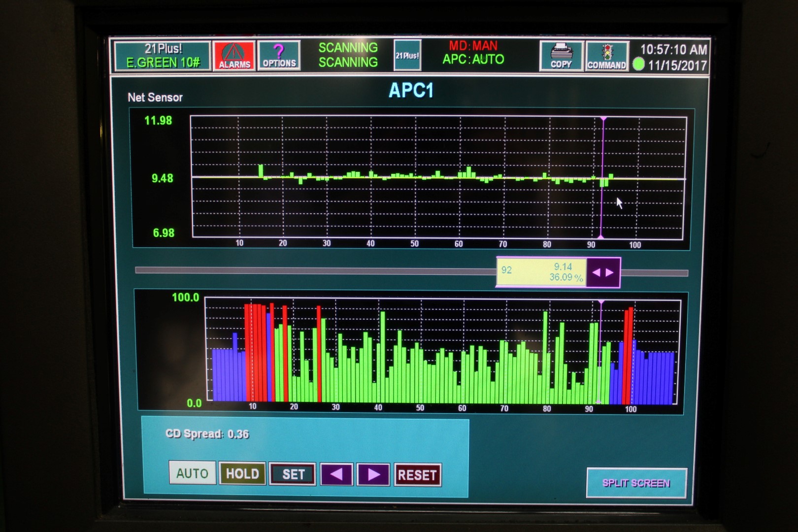Click the 21Plus! E.GREEN 10# header button
The image size is (798, 532).
pos(163,56)
